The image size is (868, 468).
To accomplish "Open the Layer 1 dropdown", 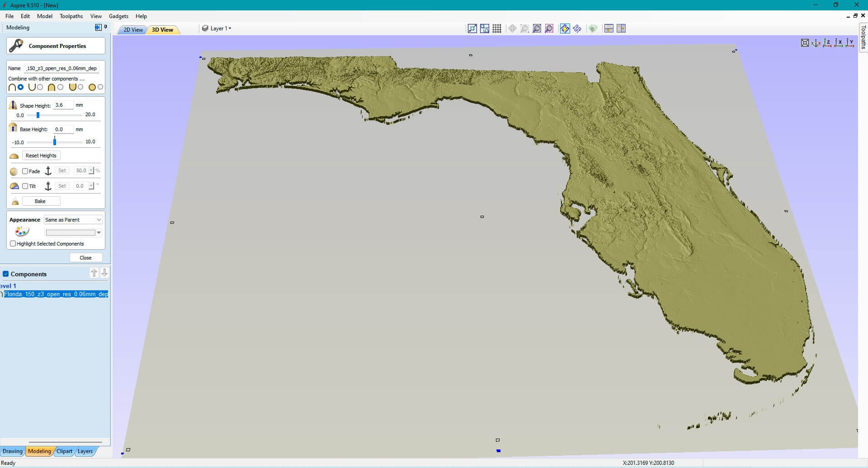I will click(217, 28).
